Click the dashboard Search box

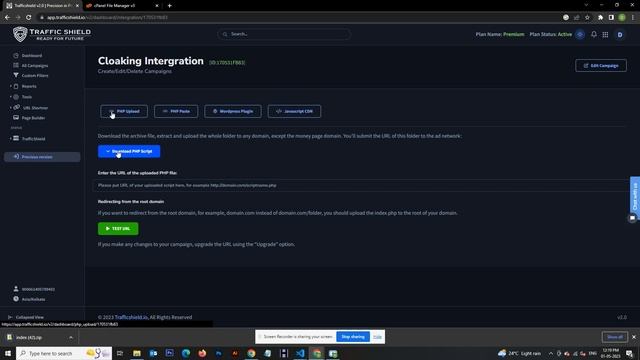point(284,34)
